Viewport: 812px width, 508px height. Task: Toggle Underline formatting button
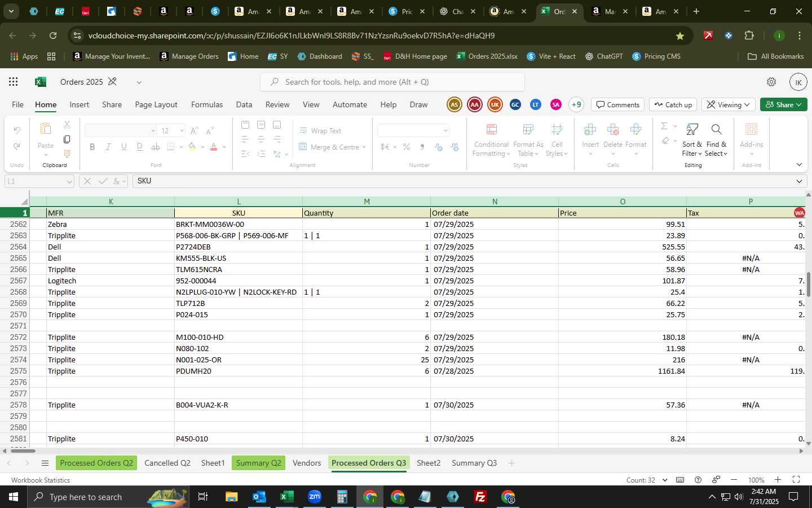(x=123, y=147)
